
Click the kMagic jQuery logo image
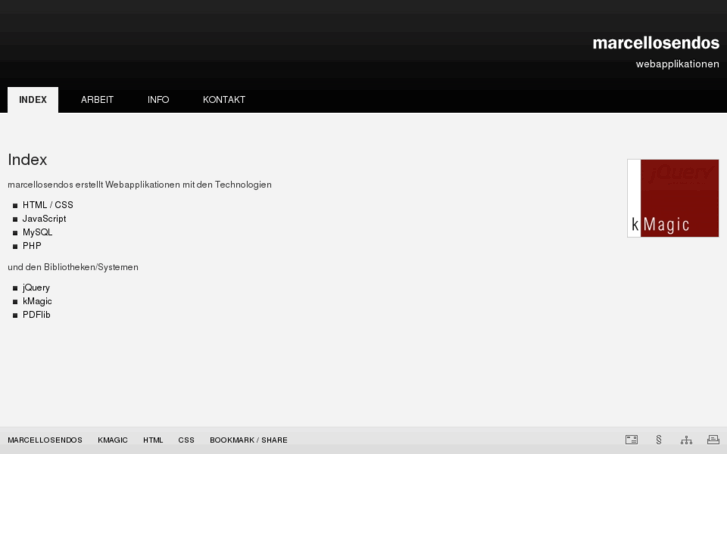point(673,198)
